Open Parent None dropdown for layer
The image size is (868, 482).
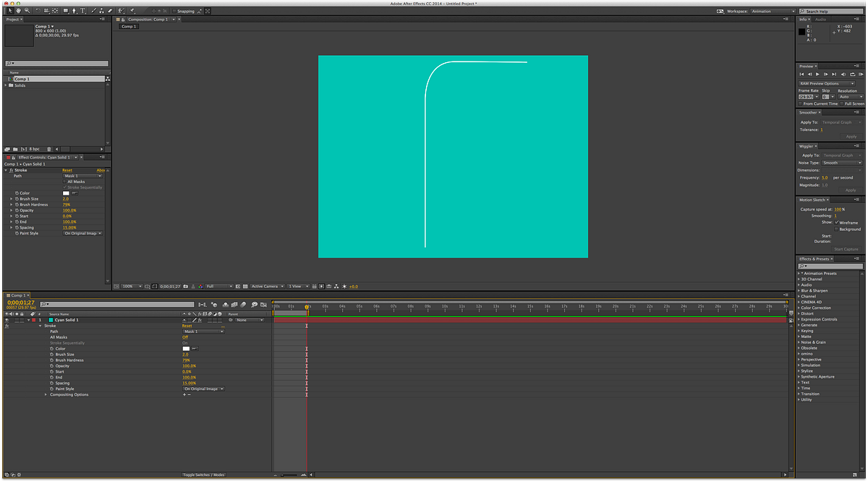[x=250, y=320]
